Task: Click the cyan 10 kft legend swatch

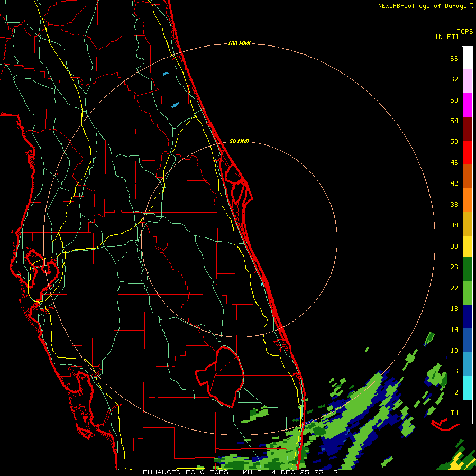Action: 467,388
